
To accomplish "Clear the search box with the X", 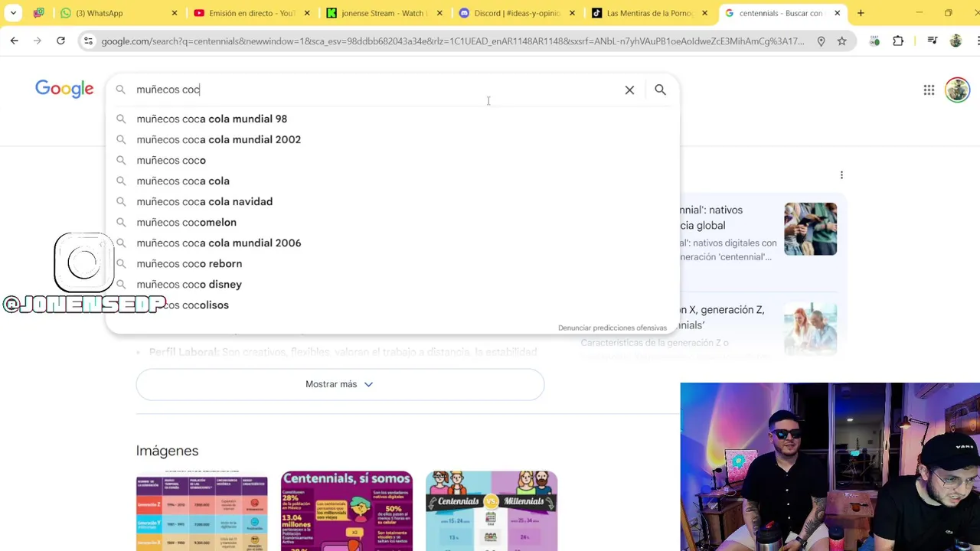I will tap(629, 90).
